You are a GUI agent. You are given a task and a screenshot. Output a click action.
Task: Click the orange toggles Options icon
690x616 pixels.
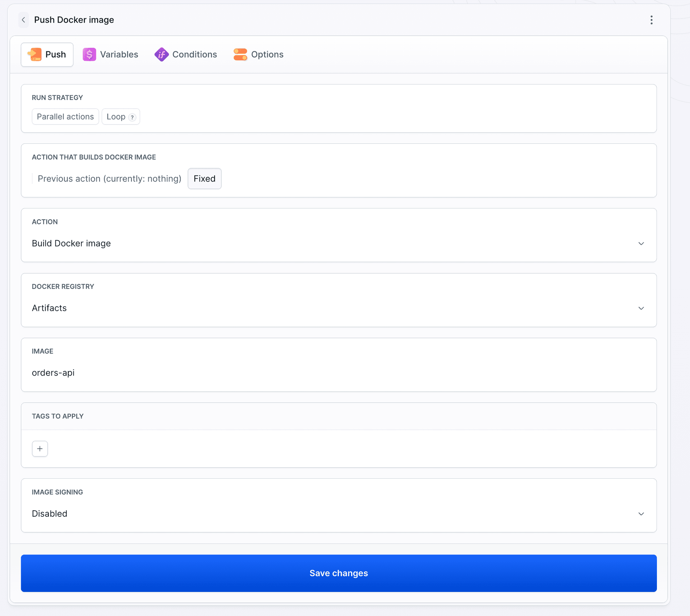pyautogui.click(x=240, y=55)
